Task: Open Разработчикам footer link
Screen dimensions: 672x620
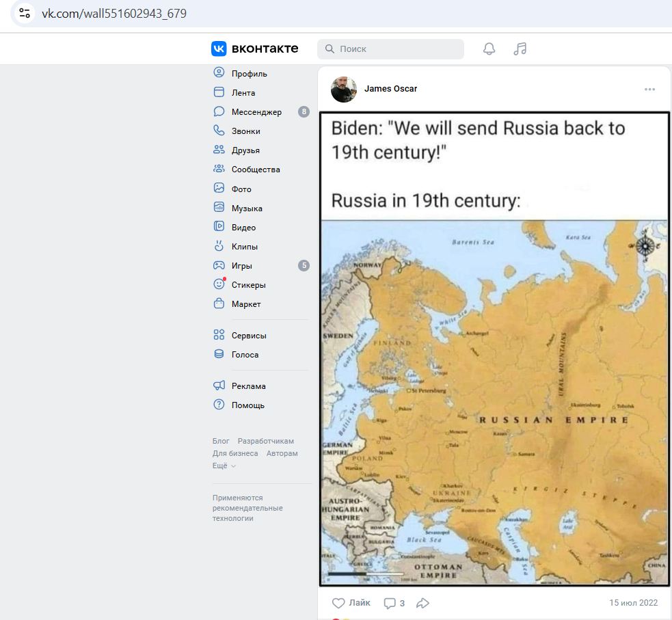Action: point(265,441)
